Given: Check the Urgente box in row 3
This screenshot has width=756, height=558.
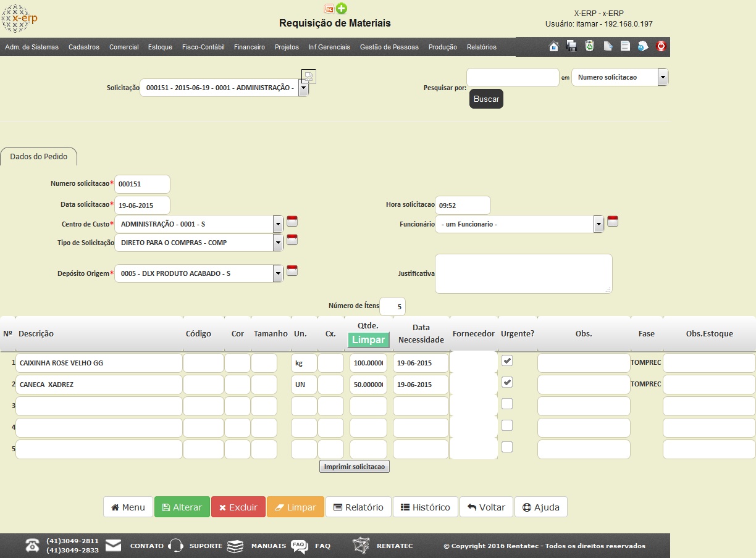Looking at the screenshot, I should tap(507, 404).
